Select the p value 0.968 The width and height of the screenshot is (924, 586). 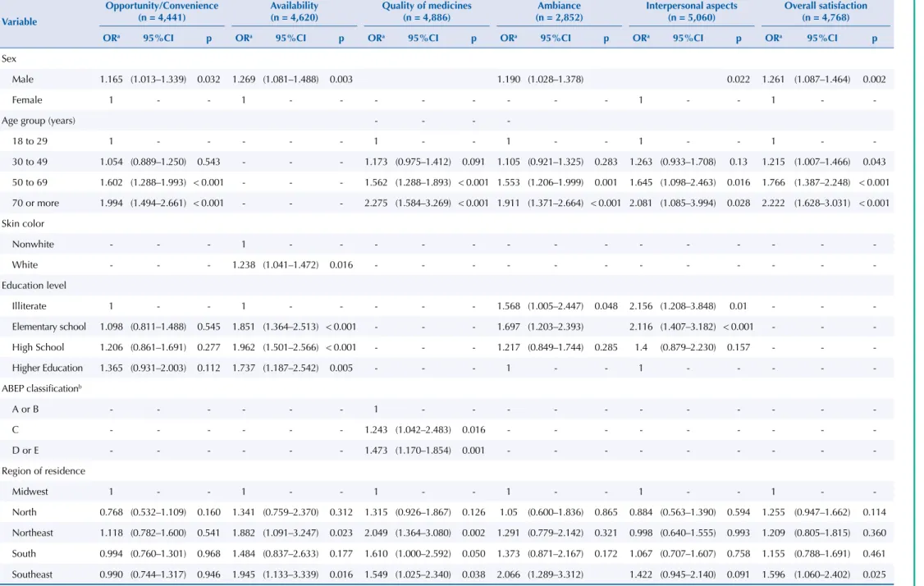pyautogui.click(x=208, y=554)
